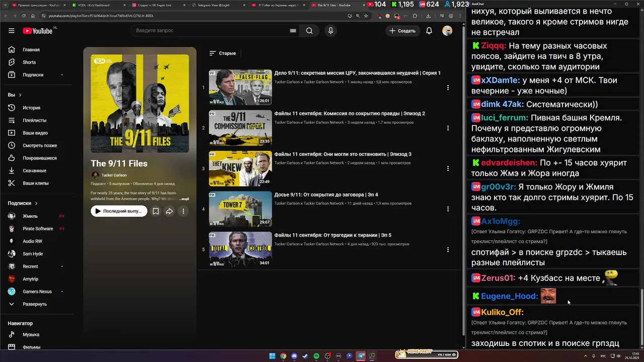This screenshot has width=644, height=362.
Task: Open Tucker Carlson channel link under playlist title
Action: coord(114,175)
